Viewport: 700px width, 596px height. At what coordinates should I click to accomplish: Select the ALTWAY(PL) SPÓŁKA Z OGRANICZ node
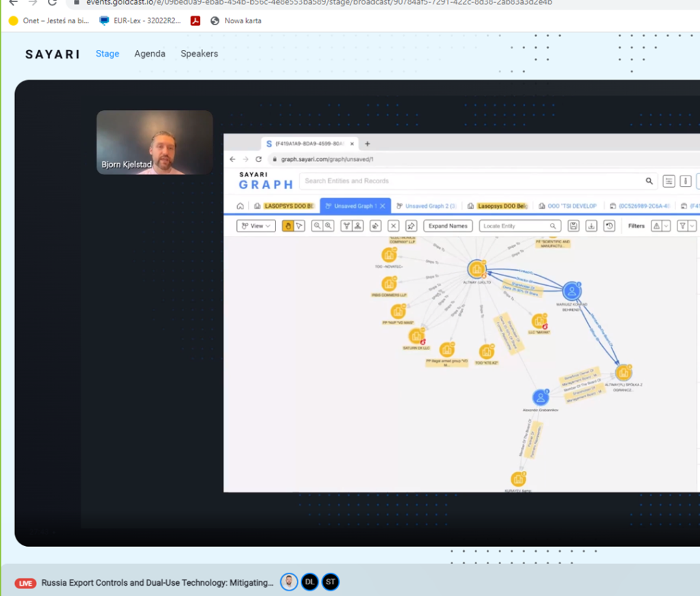623,372
